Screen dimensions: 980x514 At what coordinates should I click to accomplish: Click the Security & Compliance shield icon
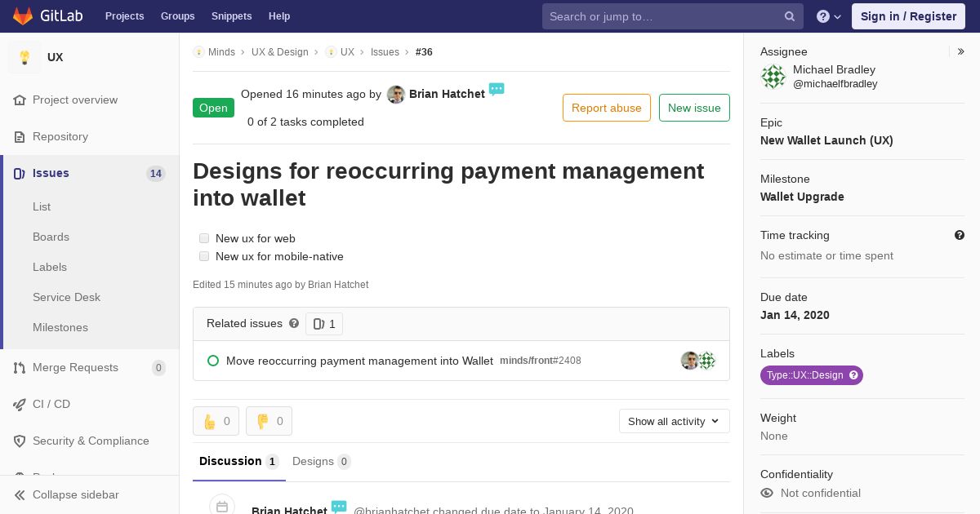(x=20, y=441)
